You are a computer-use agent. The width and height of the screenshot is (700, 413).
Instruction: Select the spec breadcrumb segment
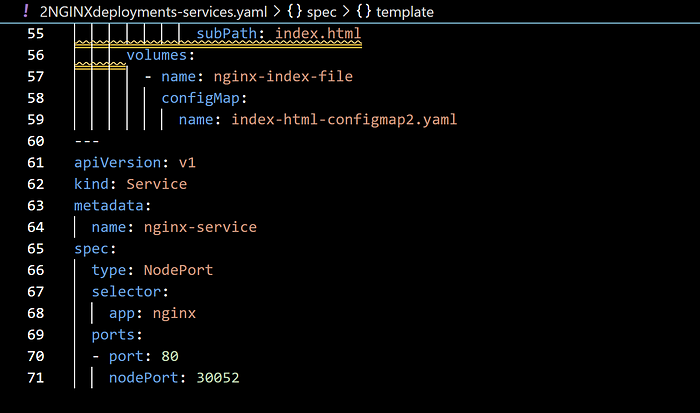click(321, 12)
